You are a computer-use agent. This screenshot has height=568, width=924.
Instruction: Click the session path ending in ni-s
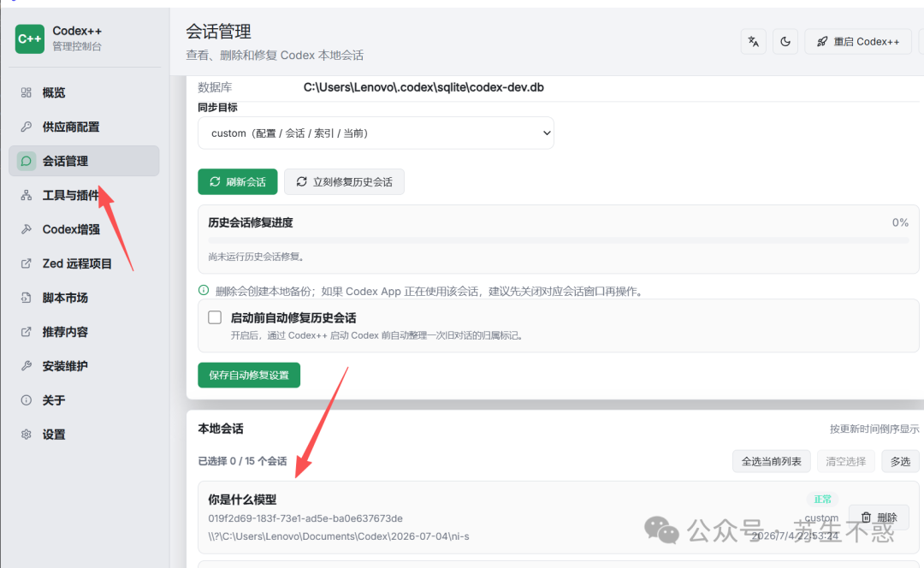pos(338,536)
